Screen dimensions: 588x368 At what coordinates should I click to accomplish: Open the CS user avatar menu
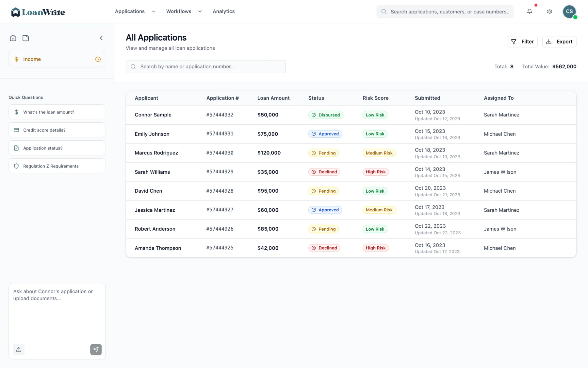tap(569, 11)
